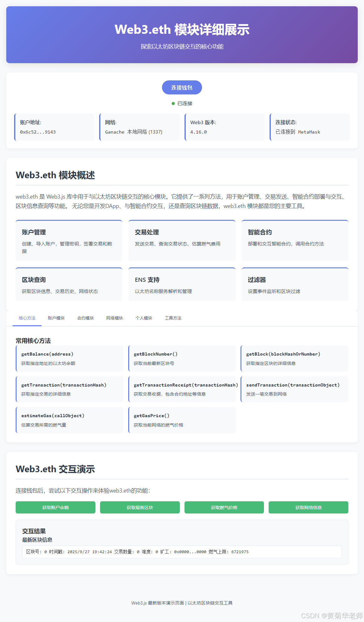364x622 pixels.
Task: Click the status text 已连接到 MetaMask
Action: [x=298, y=132]
